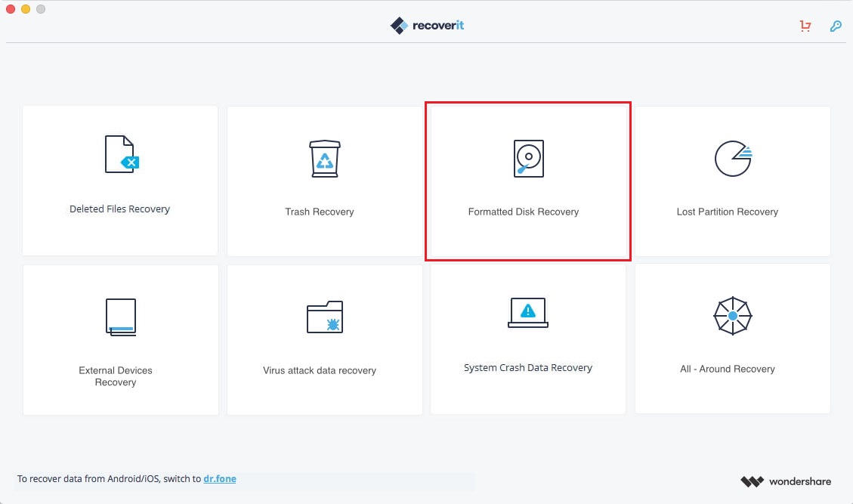Image resolution: width=853 pixels, height=504 pixels.
Task: Choose the "Trash Recovery" label
Action: tap(320, 212)
